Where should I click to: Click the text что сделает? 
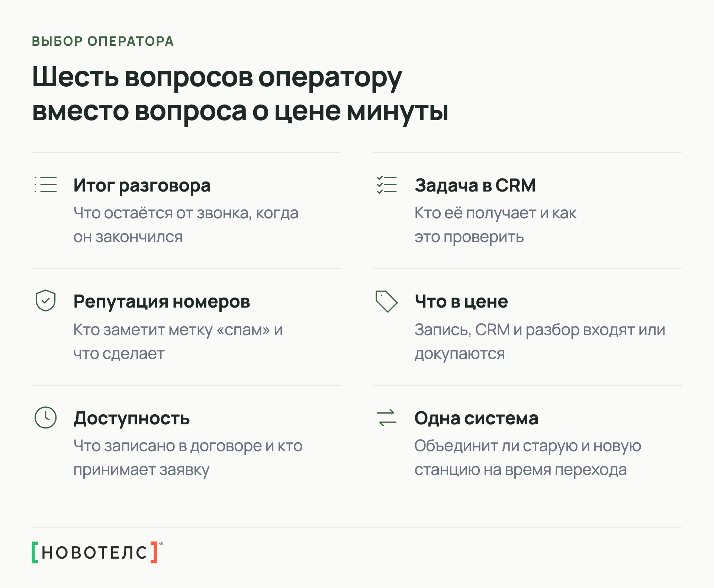tap(119, 354)
